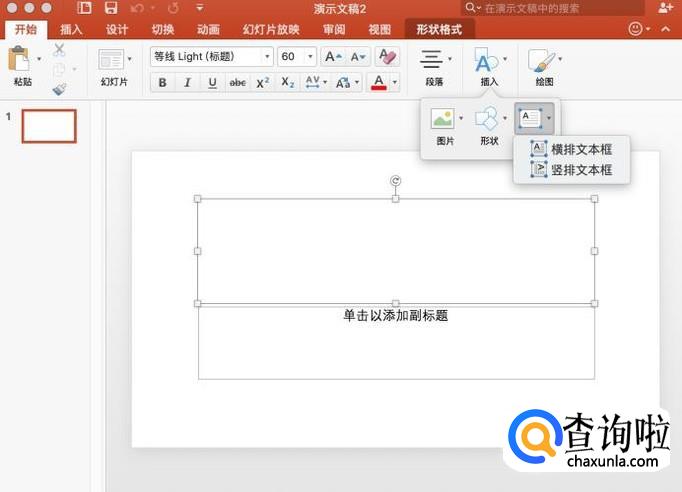Toggle Bold formatting
Viewport: 682px width, 492px height.
coord(162,82)
